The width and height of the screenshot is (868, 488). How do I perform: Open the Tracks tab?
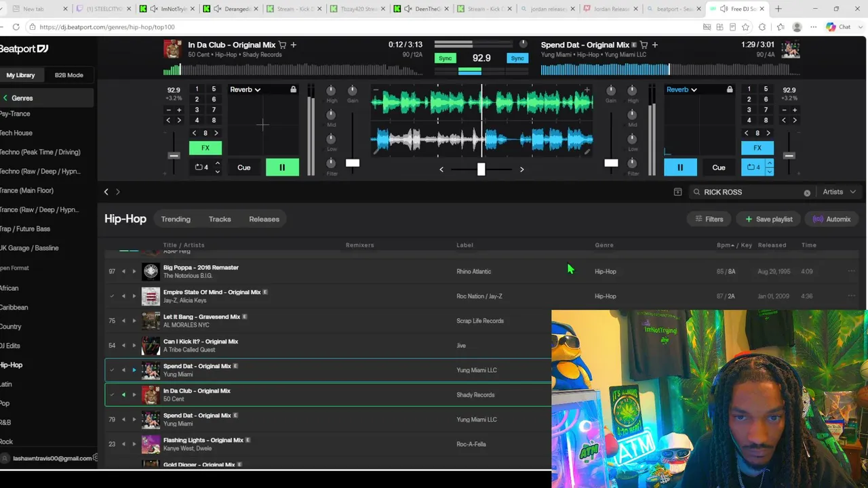point(220,219)
